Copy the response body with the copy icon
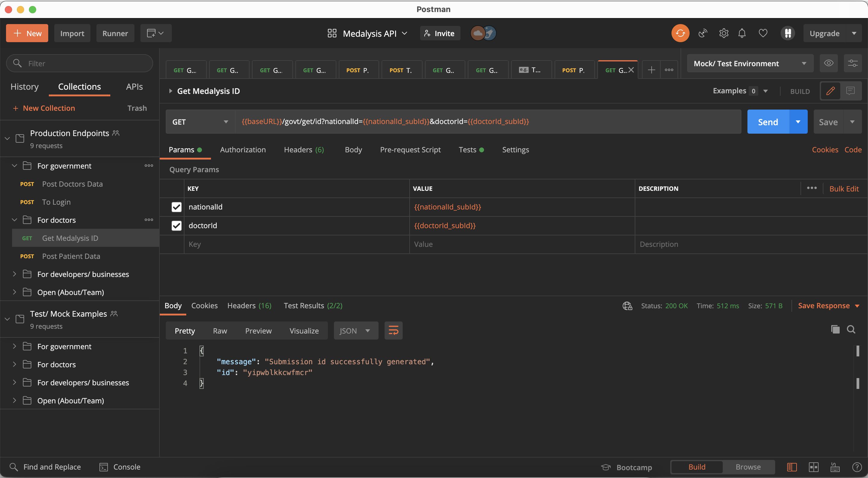Image resolution: width=868 pixels, height=478 pixels. click(835, 329)
